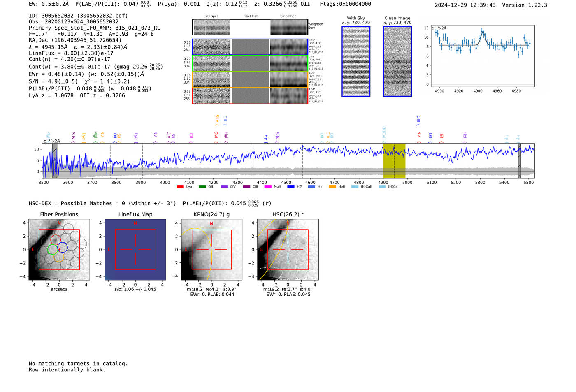The height and width of the screenshot is (392, 576).
Task: Select the green fiber circle in Fiber Positions
Action: click(x=52, y=249)
